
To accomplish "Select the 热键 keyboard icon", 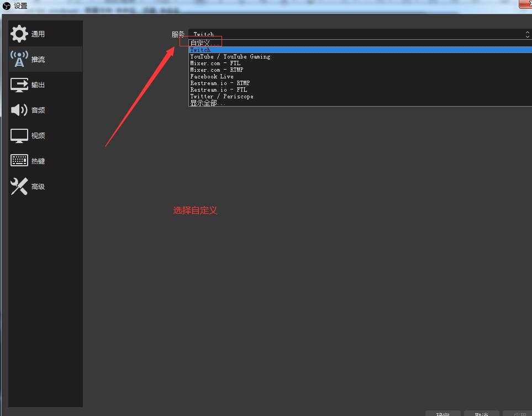I will [19, 161].
